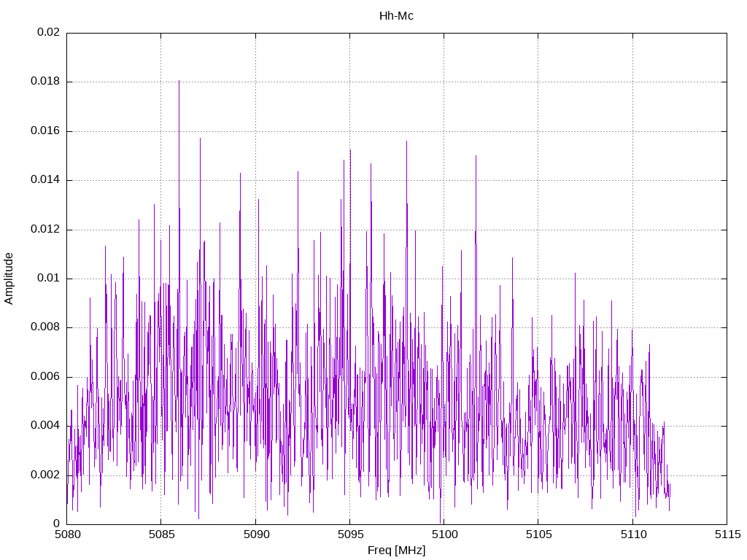747x560 pixels.
Task: Click the plot title Hh-Mc
Action: pos(396,16)
